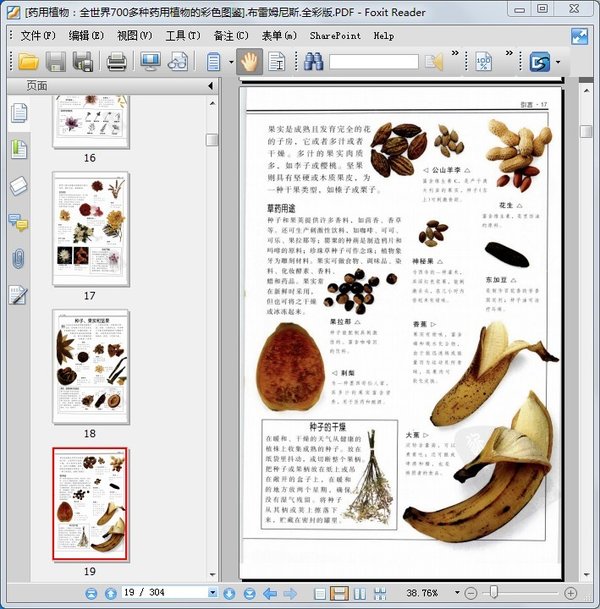Click the thumbnail panel scrollbar handle
Screen dimensions: 600x609
(212, 140)
